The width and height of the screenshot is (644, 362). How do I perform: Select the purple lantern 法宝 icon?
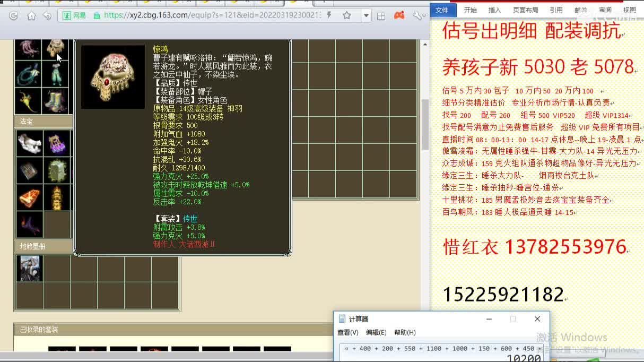pyautogui.click(x=56, y=143)
